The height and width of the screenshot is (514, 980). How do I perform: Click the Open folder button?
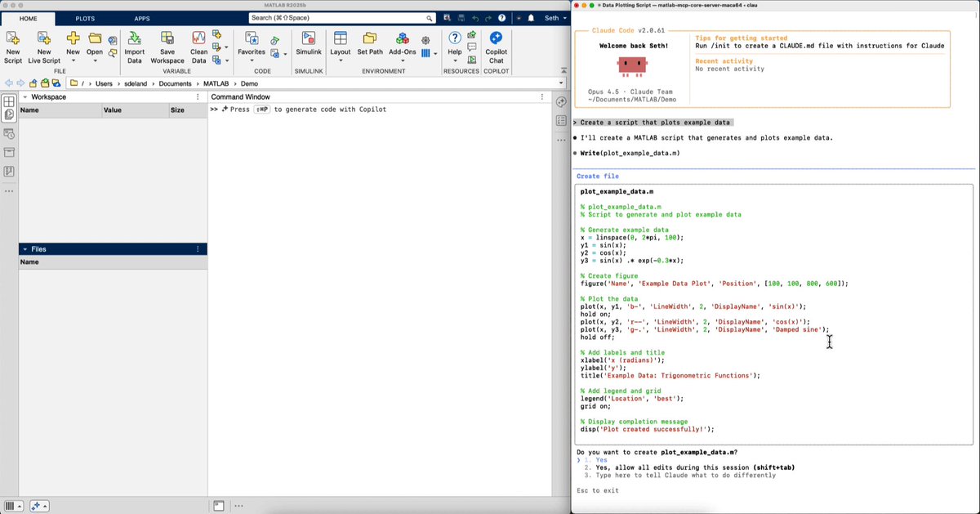[x=95, y=47]
